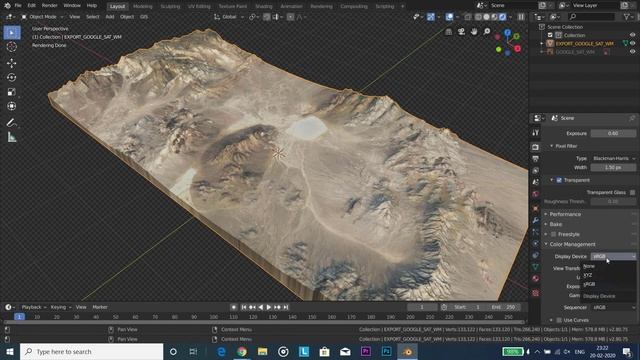Jump to the last frame
The width and height of the screenshot is (640, 360).
pos(286,307)
